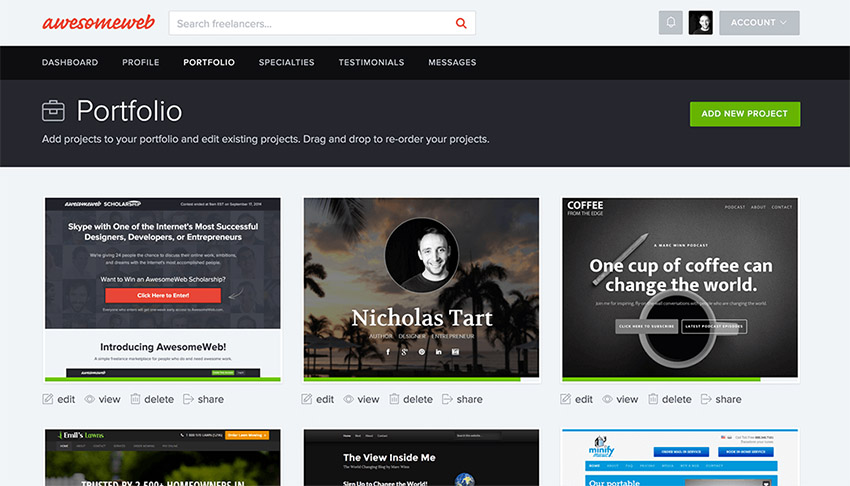This screenshot has height=486, width=850.
Task: Click view link under Coffee project
Action: tap(627, 399)
